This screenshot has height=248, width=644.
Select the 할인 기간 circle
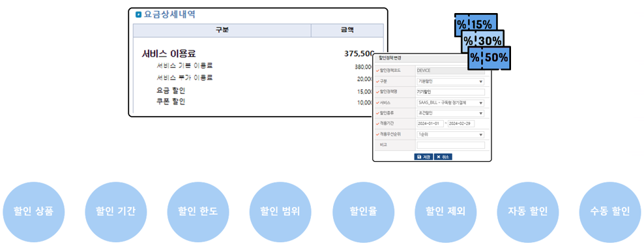115,212
